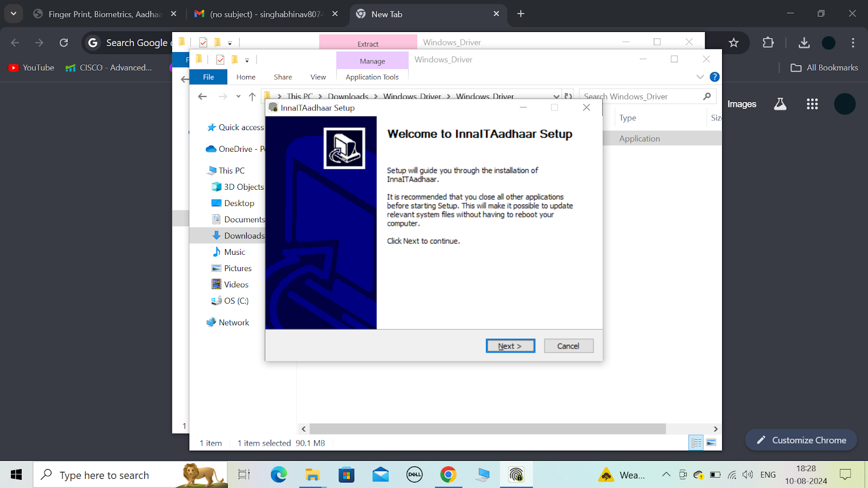The width and height of the screenshot is (868, 488).
Task: Open Chrome extensions puzzle icon
Action: [768, 43]
